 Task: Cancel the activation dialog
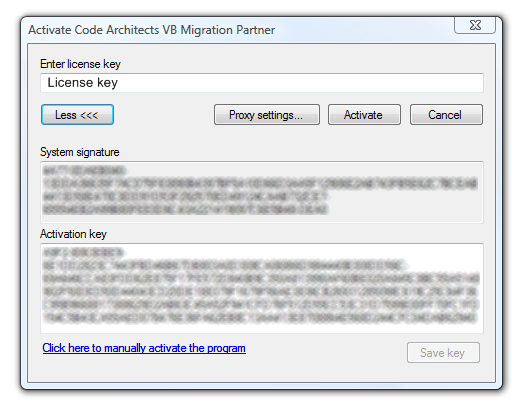click(x=446, y=115)
